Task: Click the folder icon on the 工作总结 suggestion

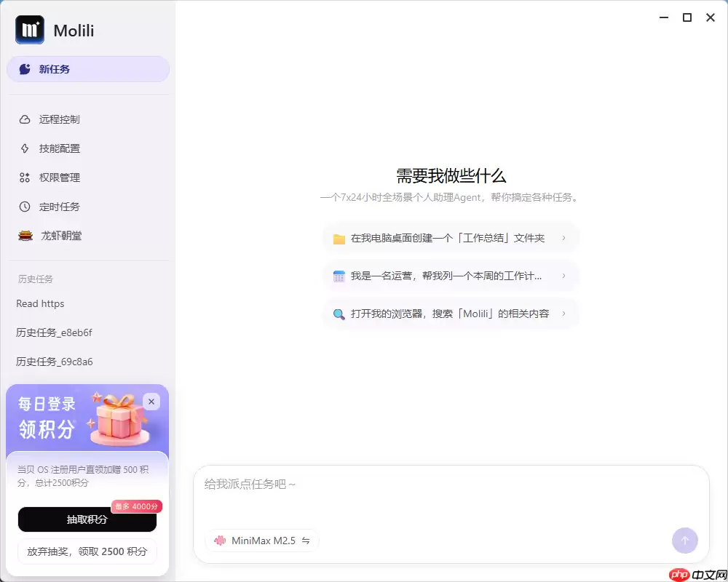Action: [x=338, y=236]
